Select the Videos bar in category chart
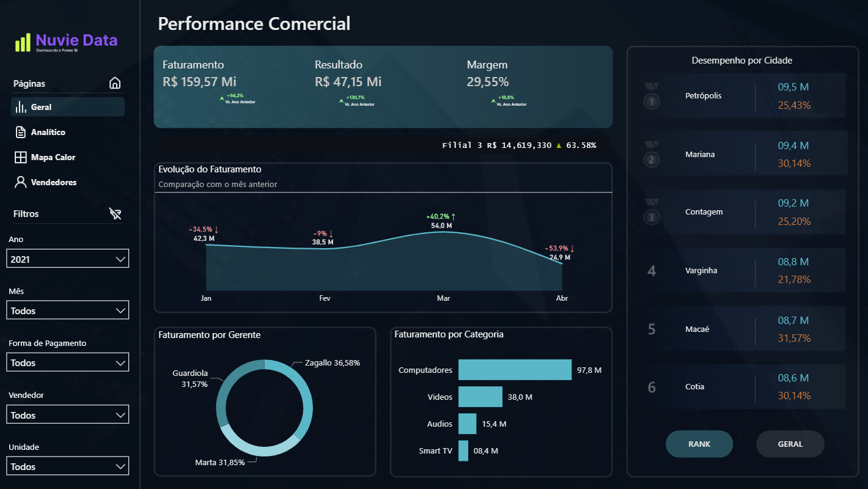Screen dimensions: 868x489 (x=480, y=397)
